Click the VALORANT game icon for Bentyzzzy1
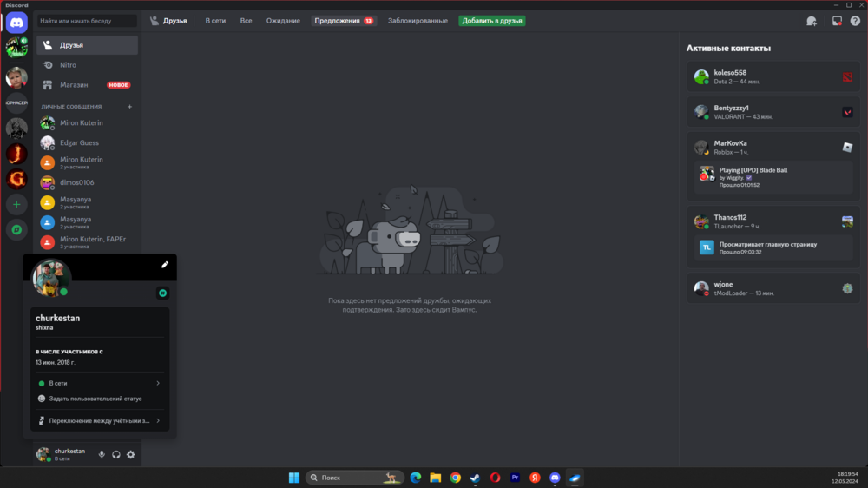The image size is (868, 488). 847,112
